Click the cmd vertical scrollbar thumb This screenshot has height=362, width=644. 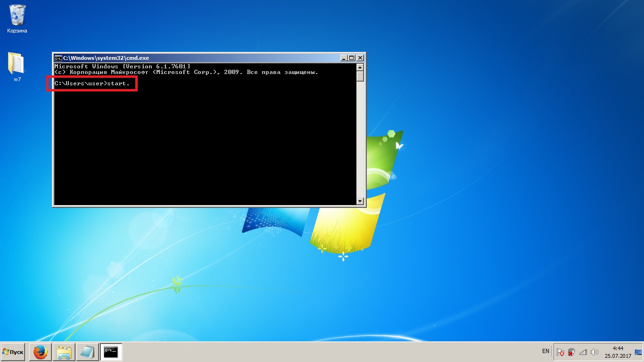coord(360,76)
